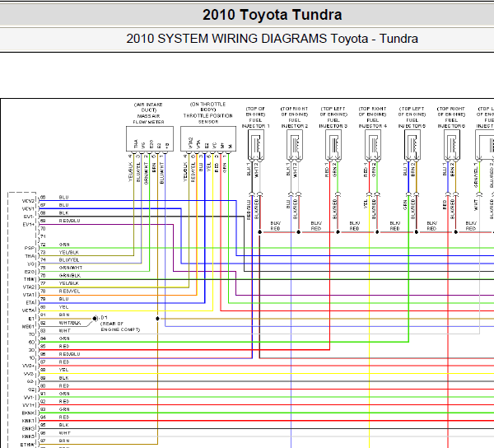Click the Fuel Injector 3 coil symbol
494x448 pixels.
tap(333, 146)
